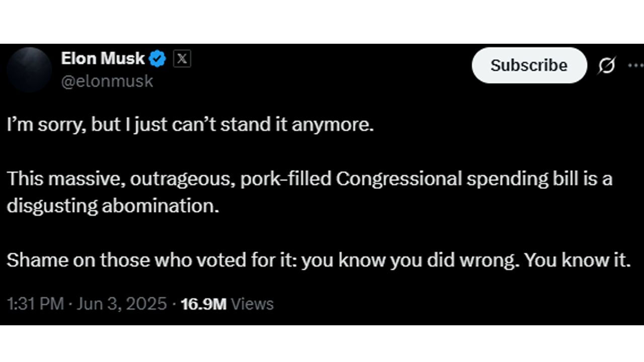The height and width of the screenshot is (362, 644).
Task: Open Grok explain icon next to Subscribe
Action: (607, 65)
